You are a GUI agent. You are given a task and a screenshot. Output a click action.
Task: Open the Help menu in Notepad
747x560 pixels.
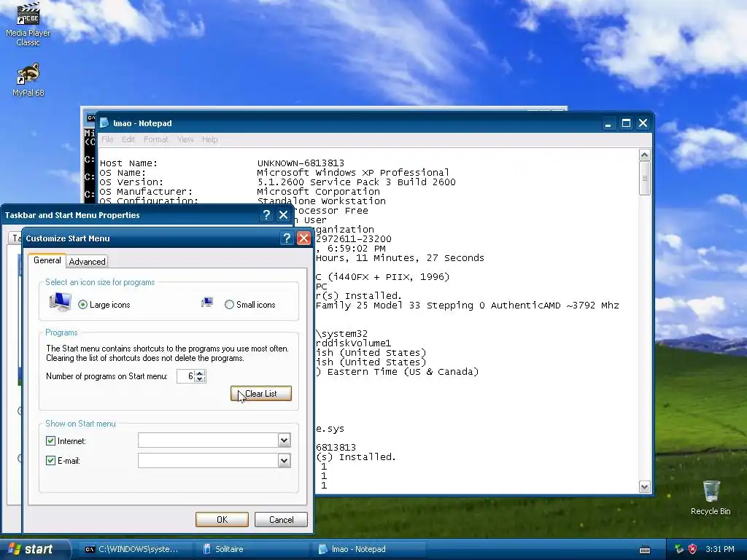pos(209,139)
